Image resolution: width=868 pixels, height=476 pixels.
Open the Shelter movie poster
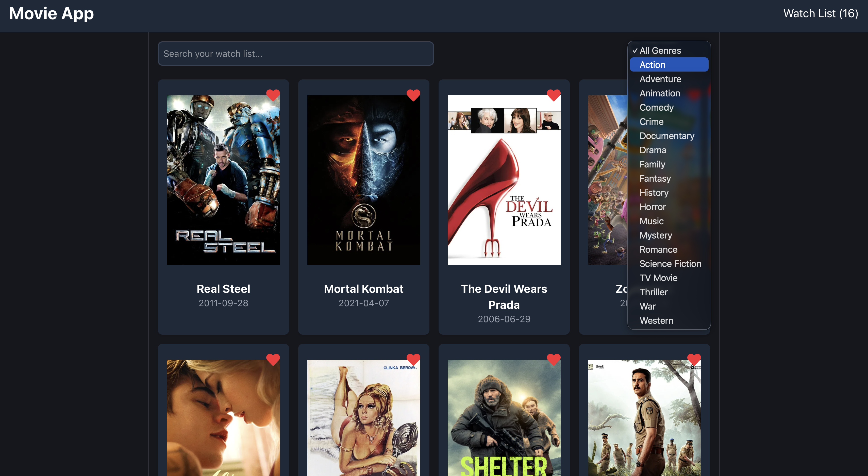[x=504, y=418]
